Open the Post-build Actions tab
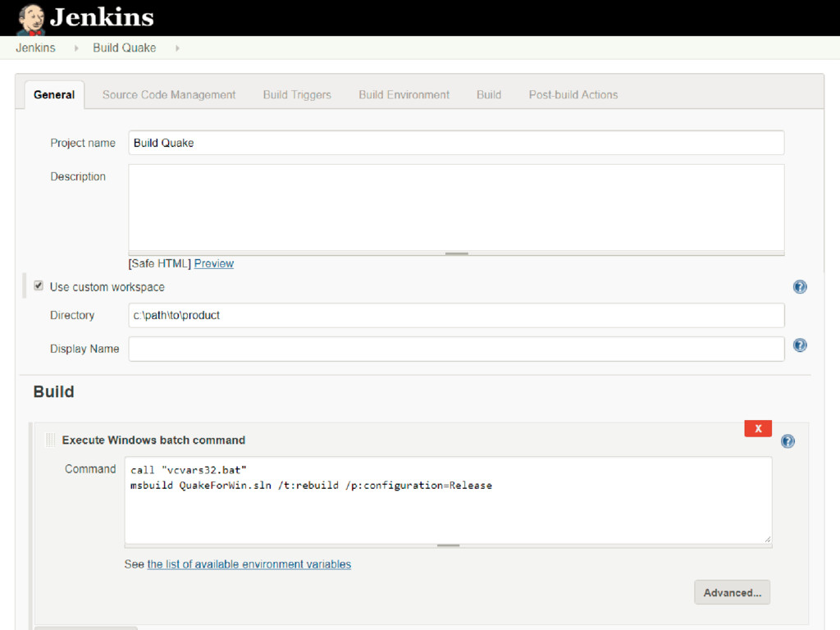The width and height of the screenshot is (840, 630). pyautogui.click(x=573, y=95)
